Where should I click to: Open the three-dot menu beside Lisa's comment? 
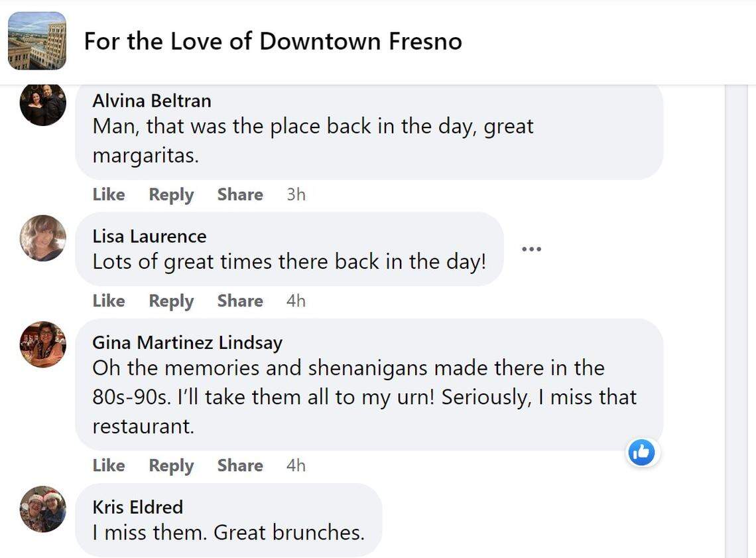coord(532,247)
